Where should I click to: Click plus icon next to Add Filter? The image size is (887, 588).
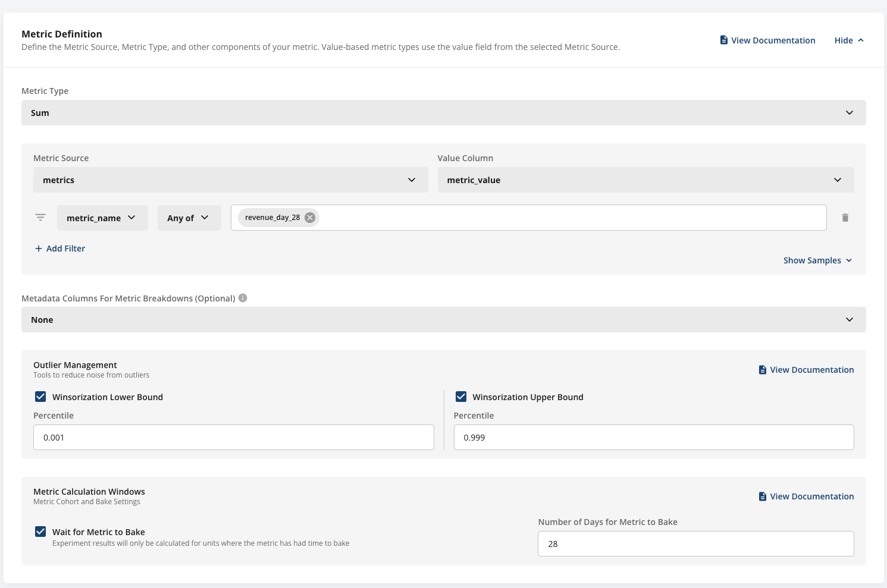pyautogui.click(x=39, y=249)
